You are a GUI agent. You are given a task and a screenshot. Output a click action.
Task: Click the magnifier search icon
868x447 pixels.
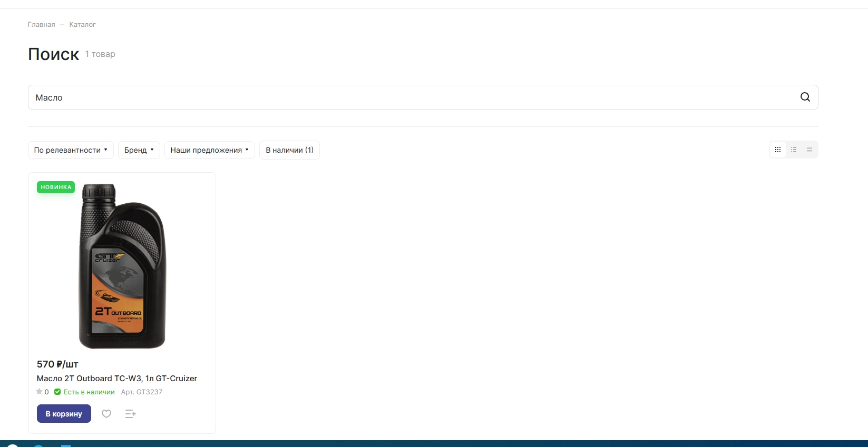tap(805, 97)
